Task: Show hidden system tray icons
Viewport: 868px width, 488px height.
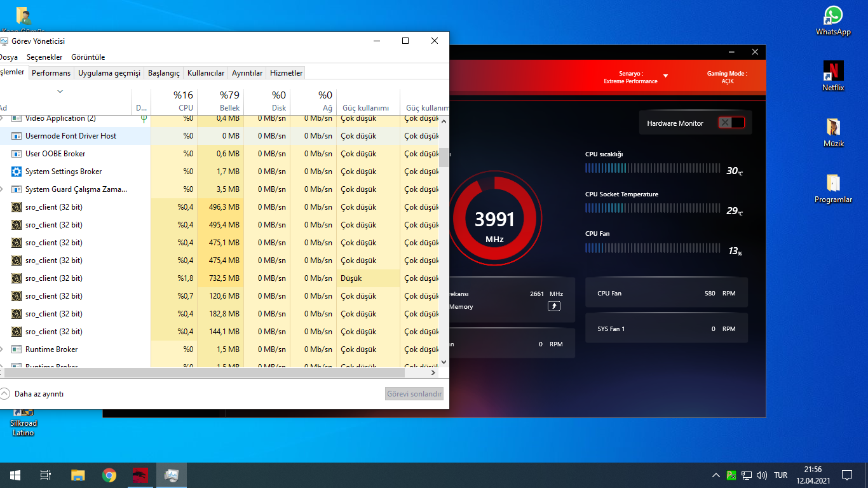Action: [x=716, y=475]
